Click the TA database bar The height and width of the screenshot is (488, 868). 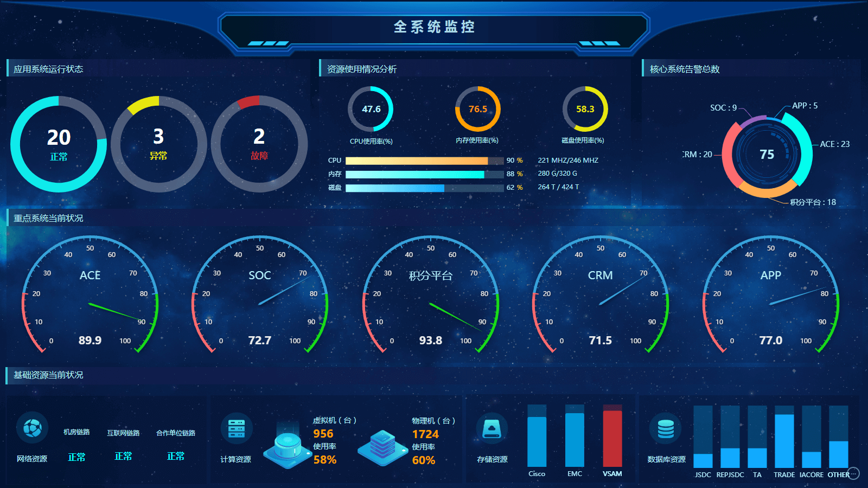tap(757, 436)
